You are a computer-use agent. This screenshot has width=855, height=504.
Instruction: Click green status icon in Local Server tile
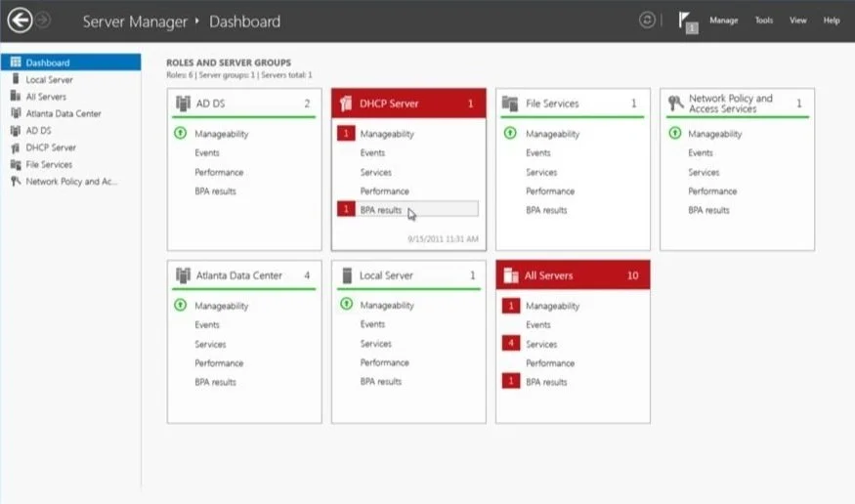[346, 304]
